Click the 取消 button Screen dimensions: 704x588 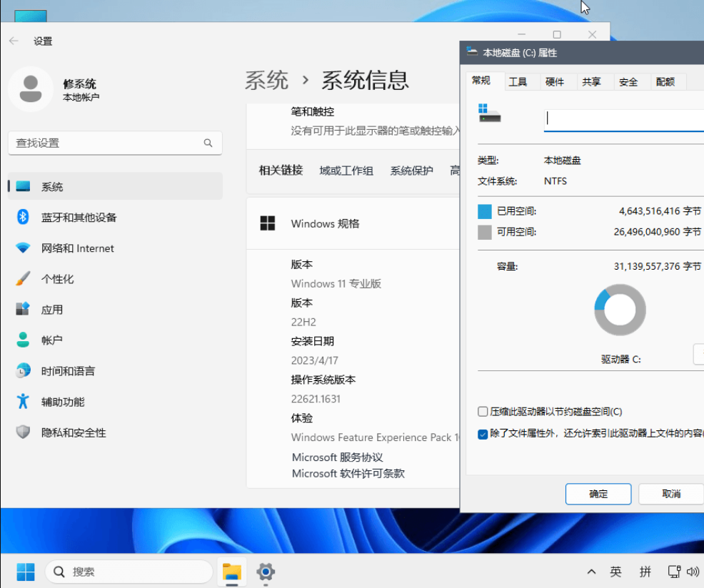pyautogui.click(x=670, y=494)
